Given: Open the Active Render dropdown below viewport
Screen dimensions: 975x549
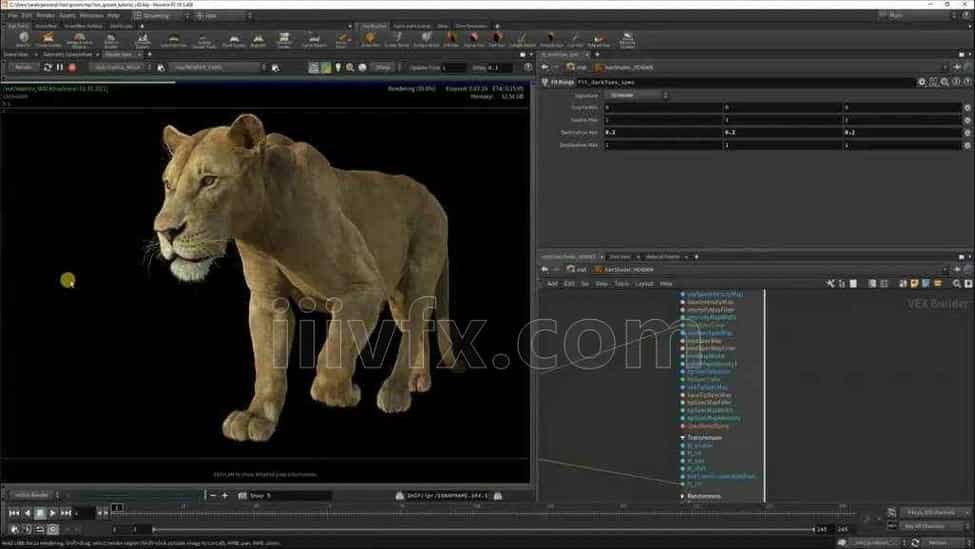Looking at the screenshot, I should click(x=36, y=496).
